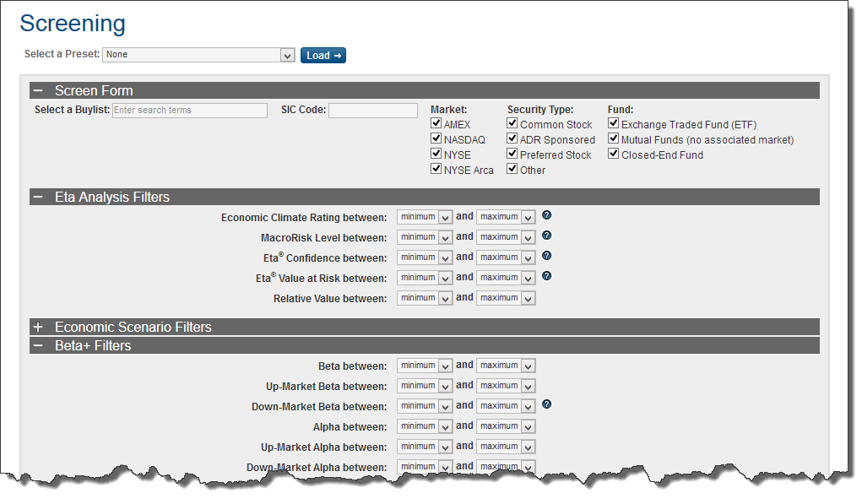Uncheck the NASDAQ market checkbox

pos(436,139)
